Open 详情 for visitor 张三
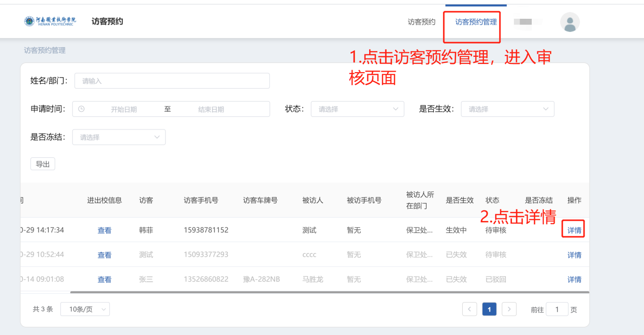Image resolution: width=644 pixels, height=335 pixels. point(574,280)
